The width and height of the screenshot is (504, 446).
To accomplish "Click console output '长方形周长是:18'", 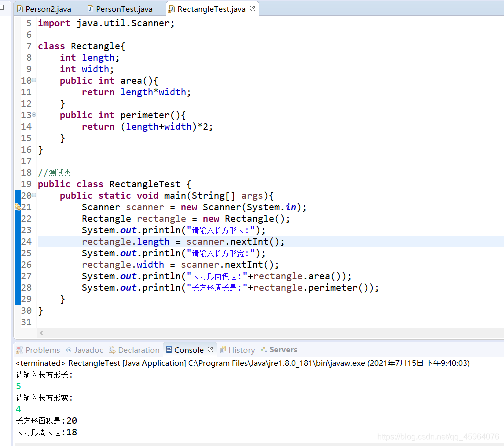I will [x=47, y=432].
